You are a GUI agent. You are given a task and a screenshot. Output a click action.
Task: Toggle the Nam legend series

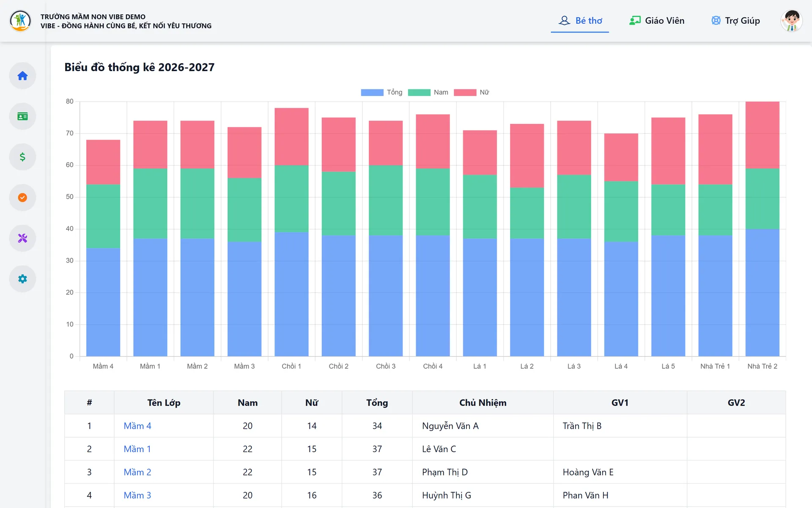[428, 92]
